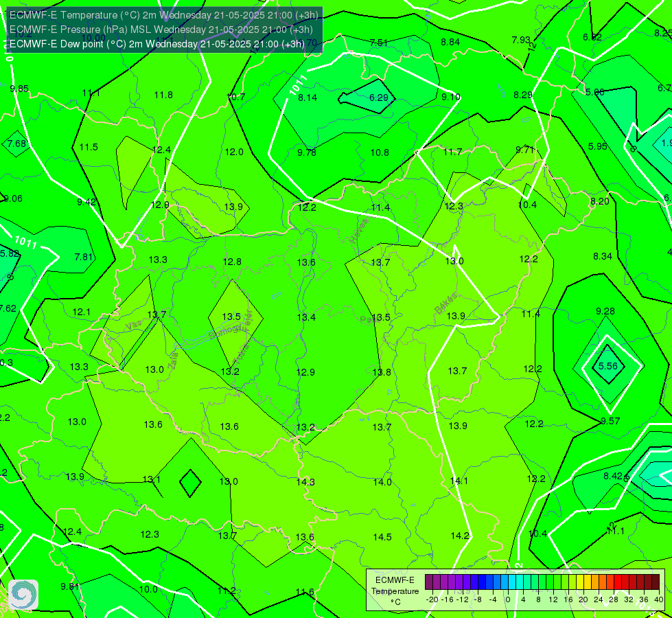Click the Somogy county label
Screen dimensions: 672x618
point(227,331)
